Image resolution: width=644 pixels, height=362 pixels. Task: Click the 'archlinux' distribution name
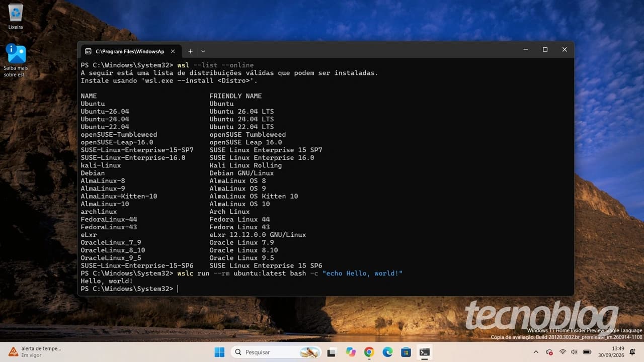[99, 212]
